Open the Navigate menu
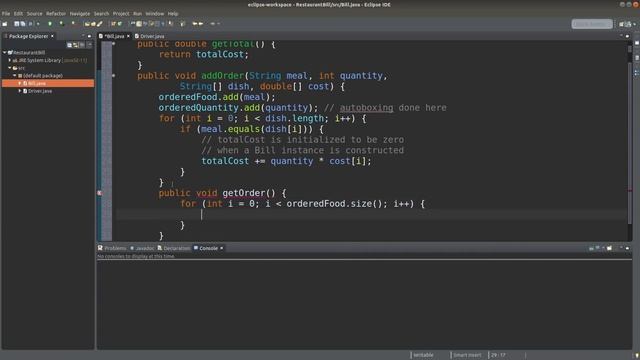The image size is (640, 360). 80,13
